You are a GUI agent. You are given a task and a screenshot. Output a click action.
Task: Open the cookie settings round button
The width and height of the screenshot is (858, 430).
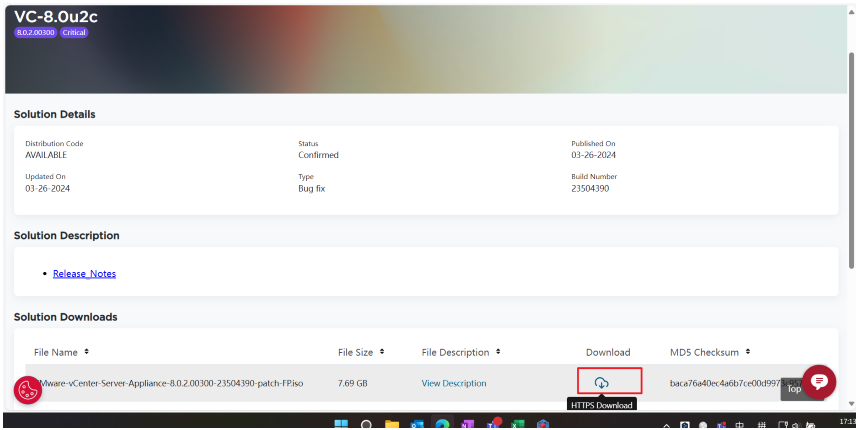click(x=28, y=390)
